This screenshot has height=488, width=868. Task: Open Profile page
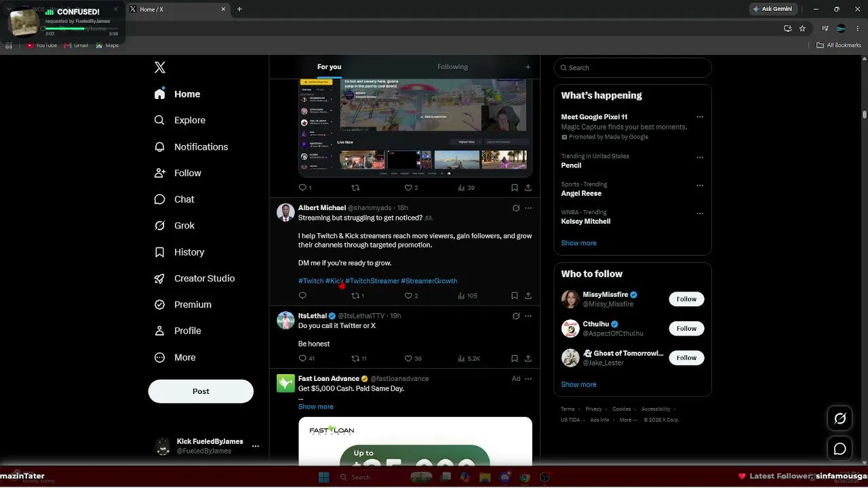(x=178, y=331)
